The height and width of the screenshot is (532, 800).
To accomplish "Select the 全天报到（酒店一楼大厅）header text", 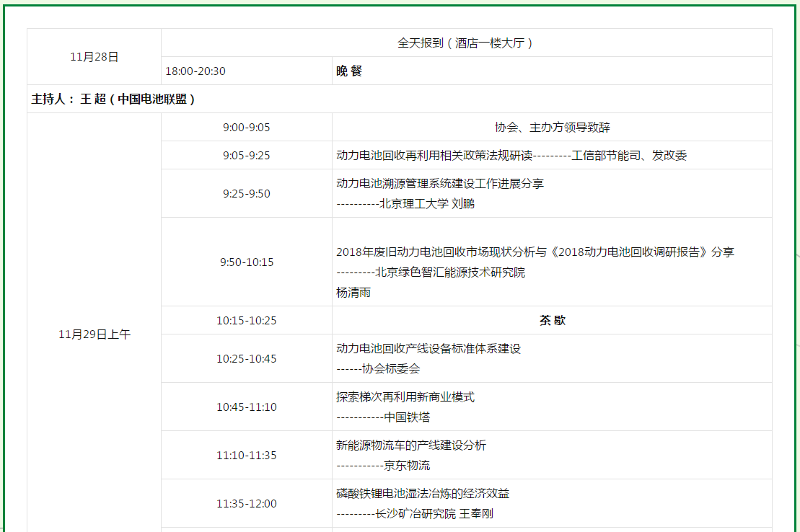I will click(466, 43).
